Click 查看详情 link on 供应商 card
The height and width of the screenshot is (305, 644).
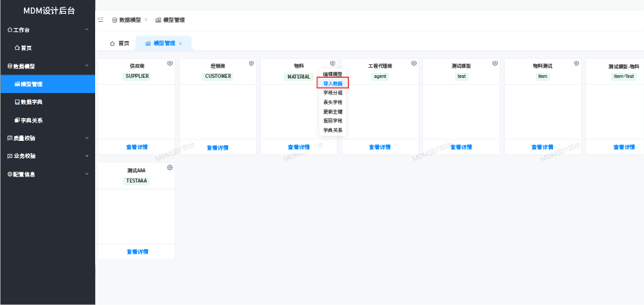point(137,147)
